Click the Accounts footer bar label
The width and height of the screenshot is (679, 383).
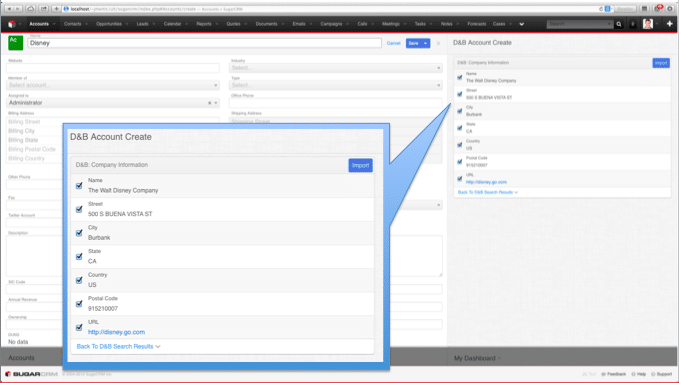point(21,358)
